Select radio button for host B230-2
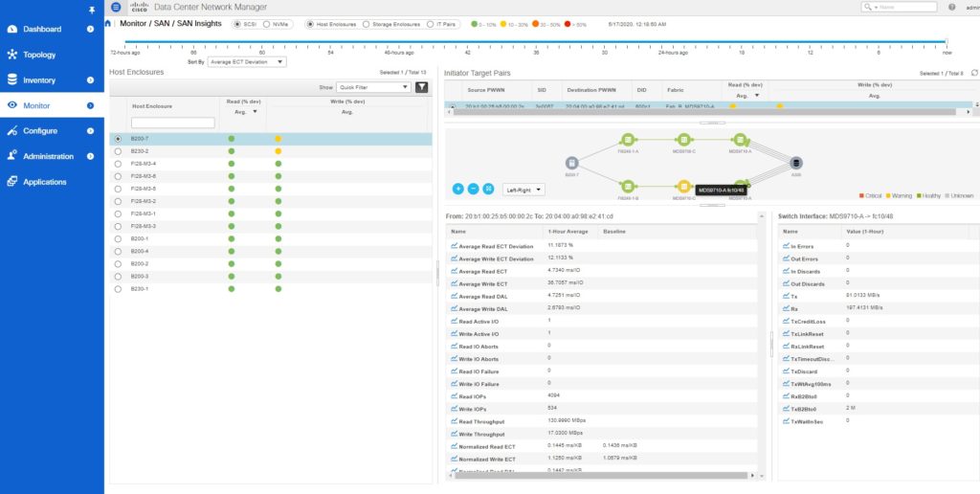This screenshot has height=494, width=980. 118,151
